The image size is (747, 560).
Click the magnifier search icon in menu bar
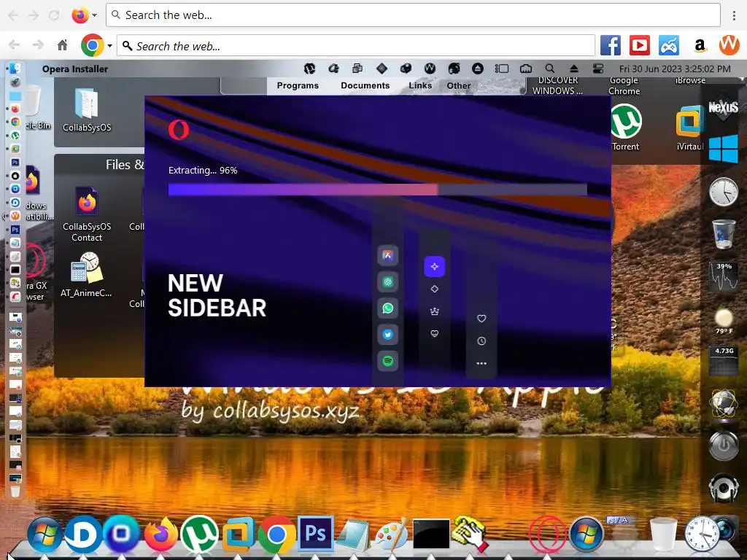[550, 69]
